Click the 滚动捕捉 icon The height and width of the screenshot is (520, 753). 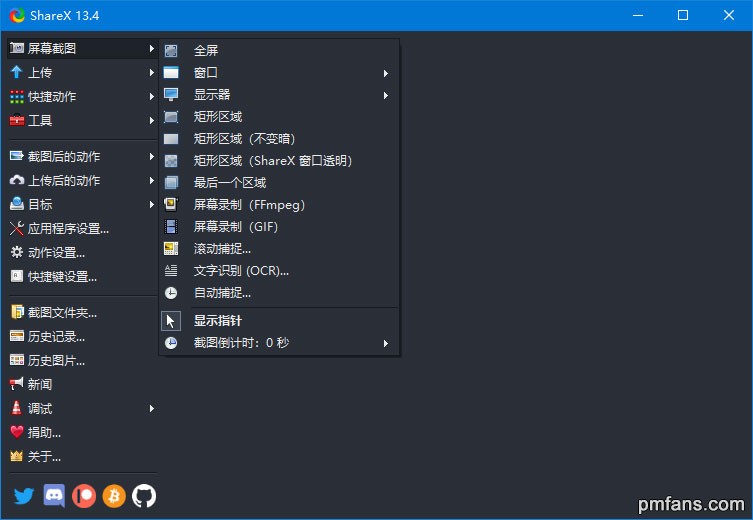tap(171, 249)
